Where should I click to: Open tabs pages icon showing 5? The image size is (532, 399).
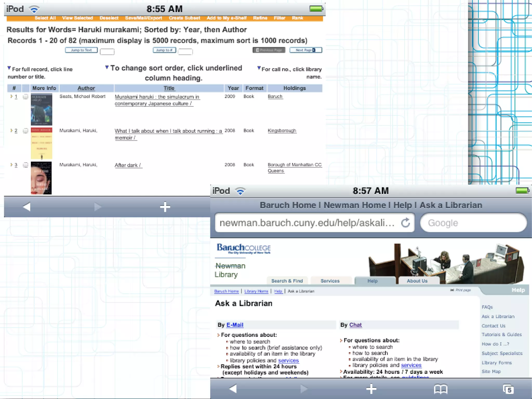(508, 389)
